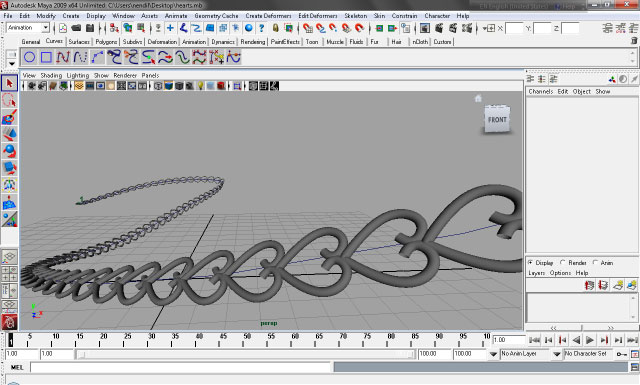640x385 pixels.
Task: Click the Attach Curves shelf icon
Action: coord(114,57)
